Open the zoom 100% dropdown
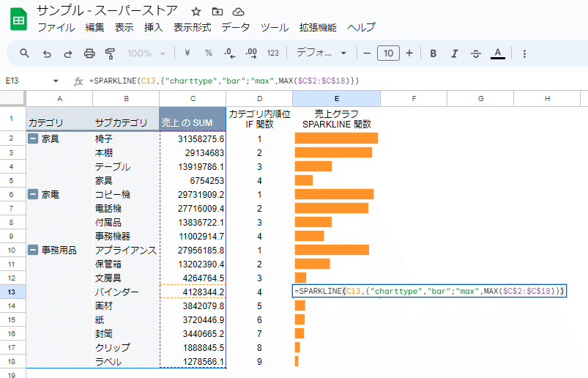Image resolution: width=588 pixels, height=378 pixels. pos(146,53)
